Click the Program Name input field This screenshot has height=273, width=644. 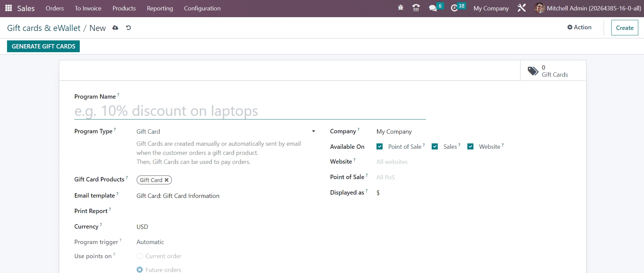(x=250, y=111)
